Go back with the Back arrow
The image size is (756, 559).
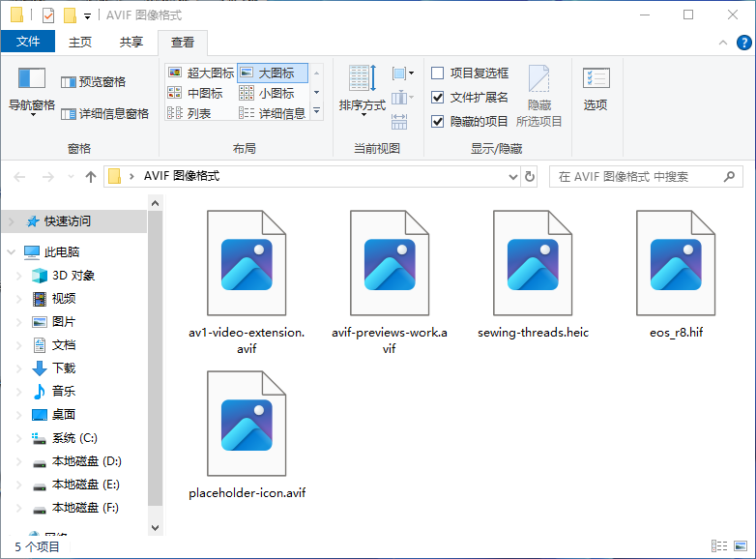coord(19,177)
